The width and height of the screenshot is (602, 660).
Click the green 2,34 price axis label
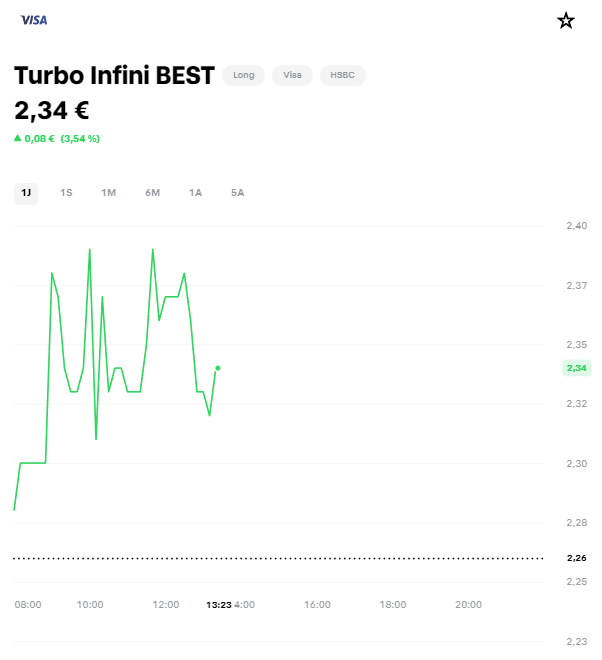click(x=576, y=368)
